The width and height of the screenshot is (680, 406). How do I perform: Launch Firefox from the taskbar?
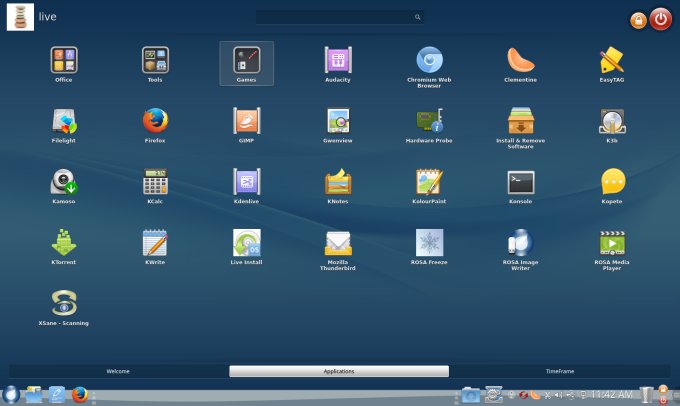80,395
